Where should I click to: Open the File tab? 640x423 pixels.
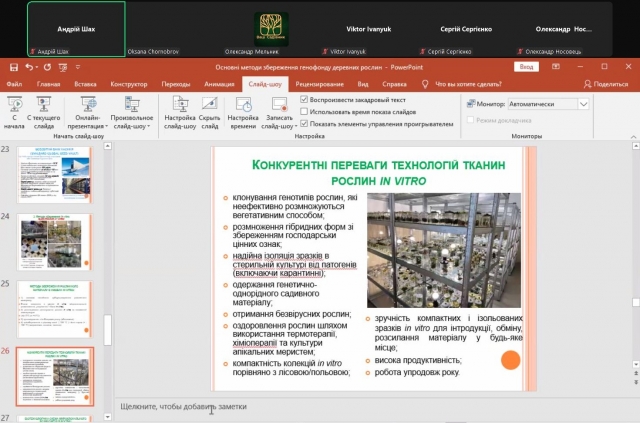14,84
